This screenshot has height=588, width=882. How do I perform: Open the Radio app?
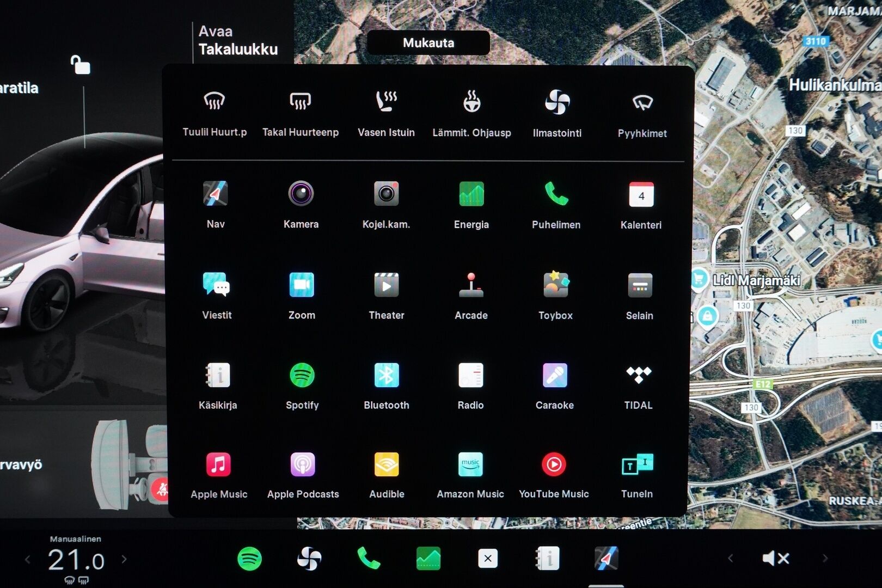[x=471, y=386]
